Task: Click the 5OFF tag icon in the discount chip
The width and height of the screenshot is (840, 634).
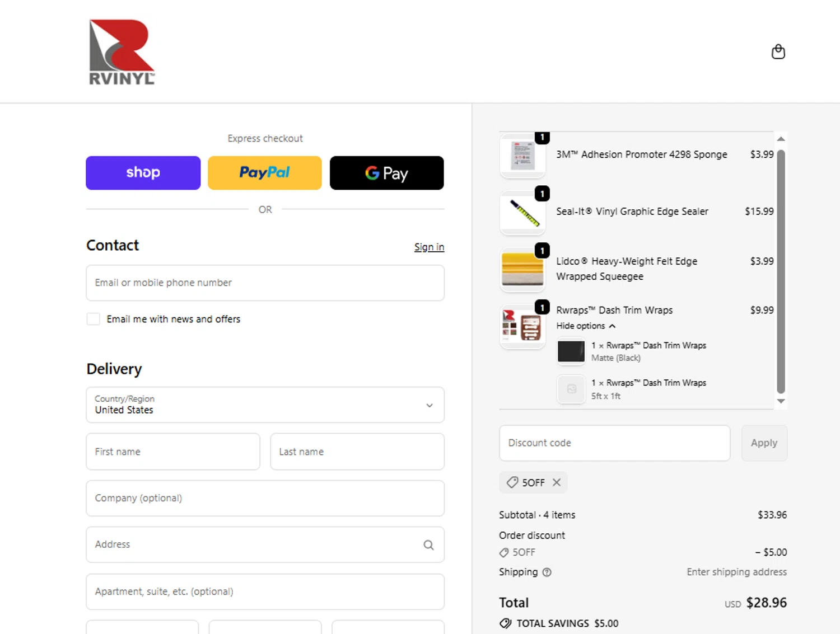Action: coord(512,482)
